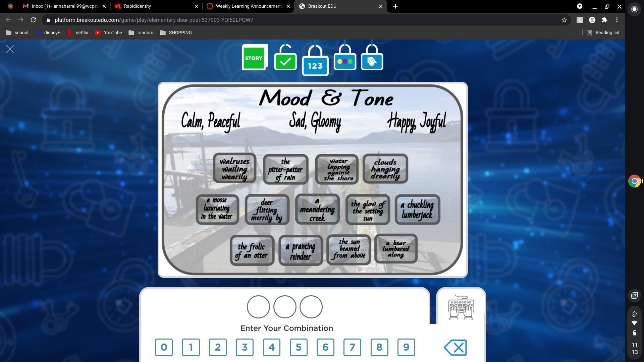Screen dimensions: 644x362
Task: Click the address bar URL
Action: (x=154, y=20)
